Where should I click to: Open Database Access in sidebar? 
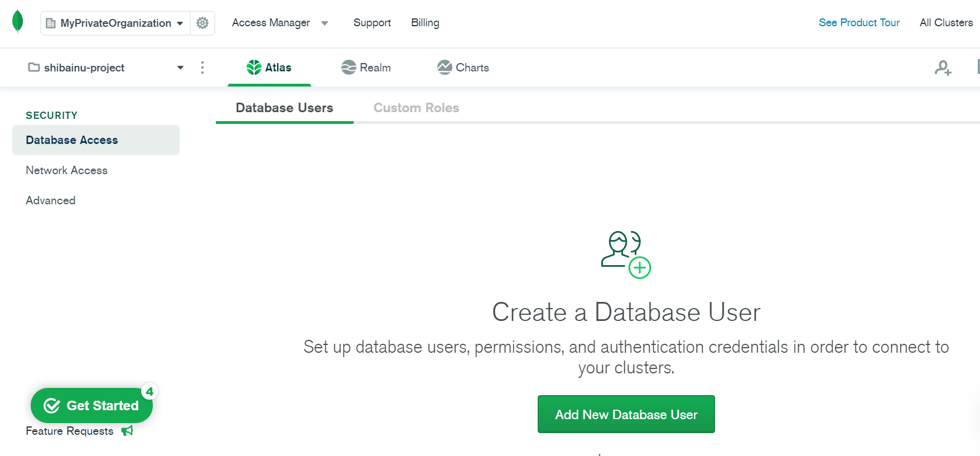pos(96,140)
